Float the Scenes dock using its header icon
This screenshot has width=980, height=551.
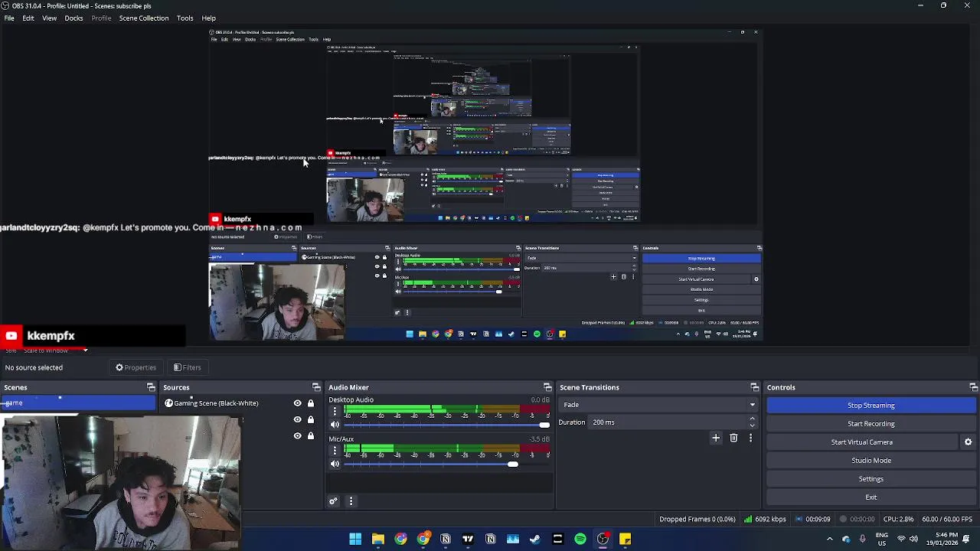[151, 387]
